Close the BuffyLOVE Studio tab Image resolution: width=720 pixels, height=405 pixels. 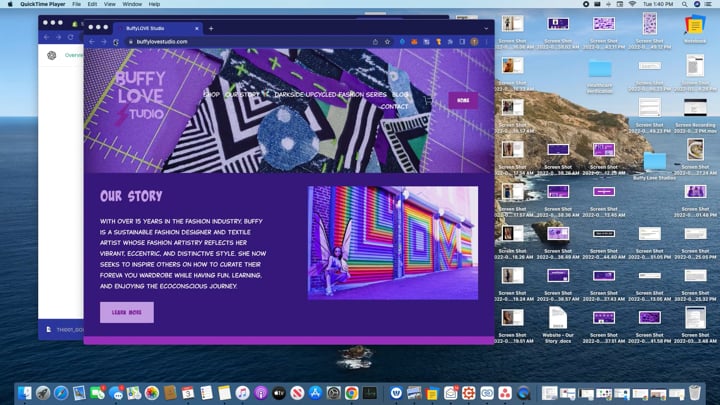[x=197, y=28]
